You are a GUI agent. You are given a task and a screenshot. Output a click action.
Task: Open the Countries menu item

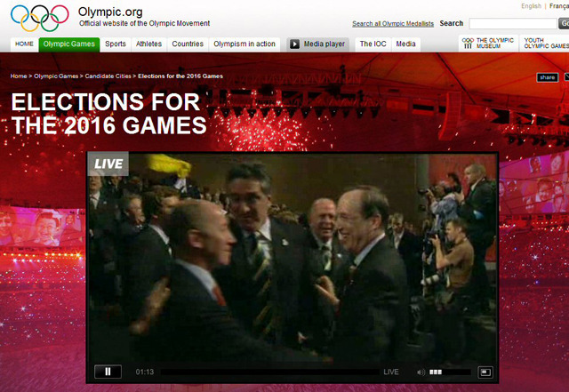pos(188,44)
